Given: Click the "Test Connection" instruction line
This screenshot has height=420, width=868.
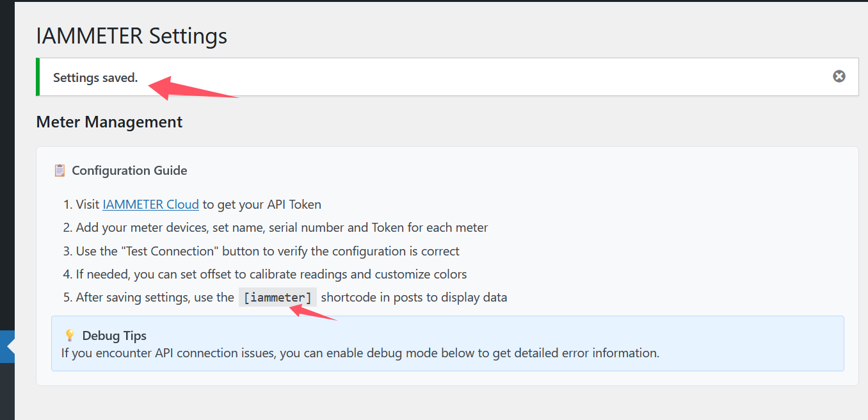Looking at the screenshot, I should click(268, 251).
